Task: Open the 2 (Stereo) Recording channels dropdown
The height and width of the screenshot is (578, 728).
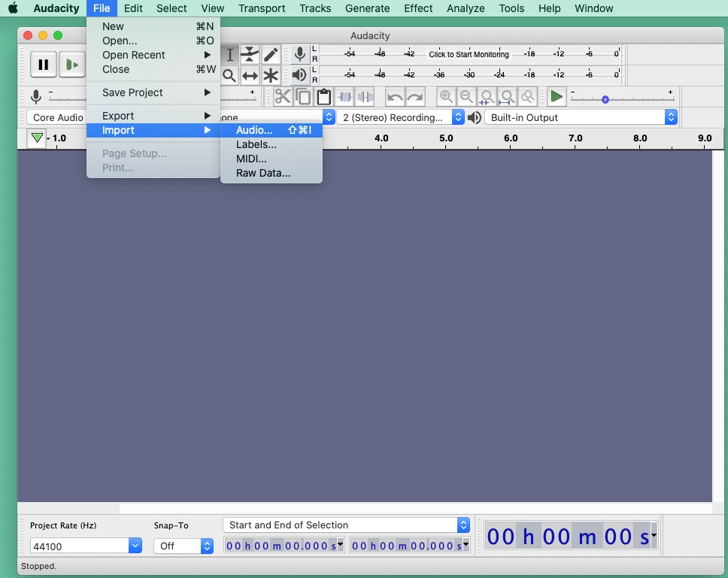Action: 401,117
